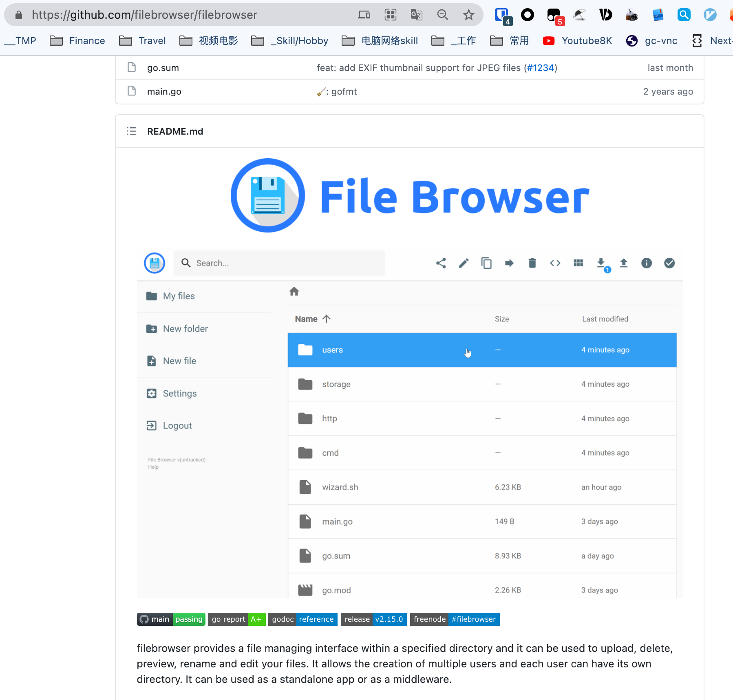The image size is (733, 700).
Task: Open the 常用 bookmarks folder
Action: coord(509,40)
